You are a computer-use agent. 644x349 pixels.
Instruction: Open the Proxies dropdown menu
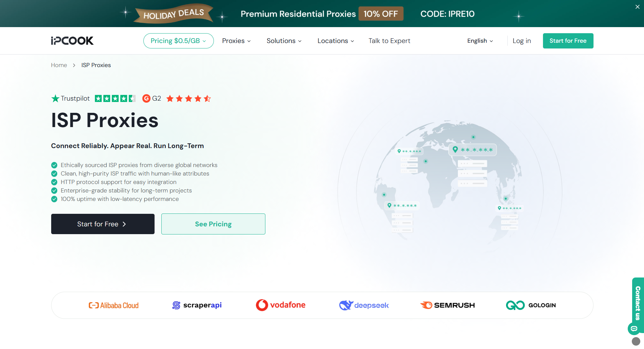coord(236,41)
